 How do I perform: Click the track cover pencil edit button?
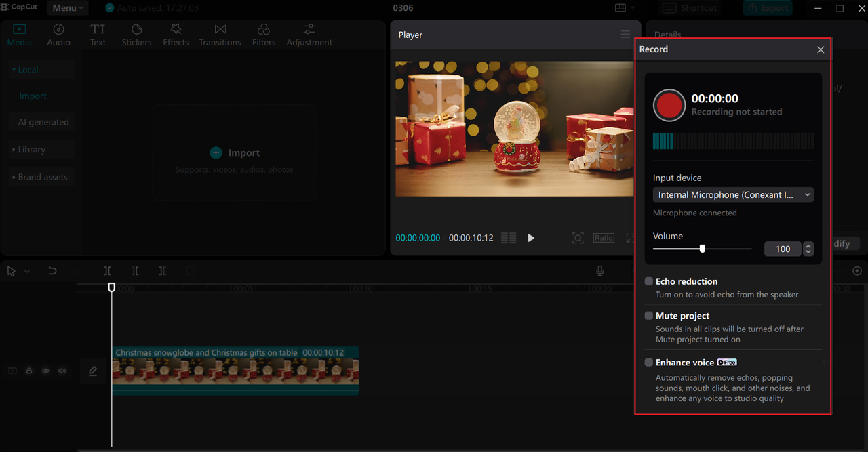click(x=93, y=371)
